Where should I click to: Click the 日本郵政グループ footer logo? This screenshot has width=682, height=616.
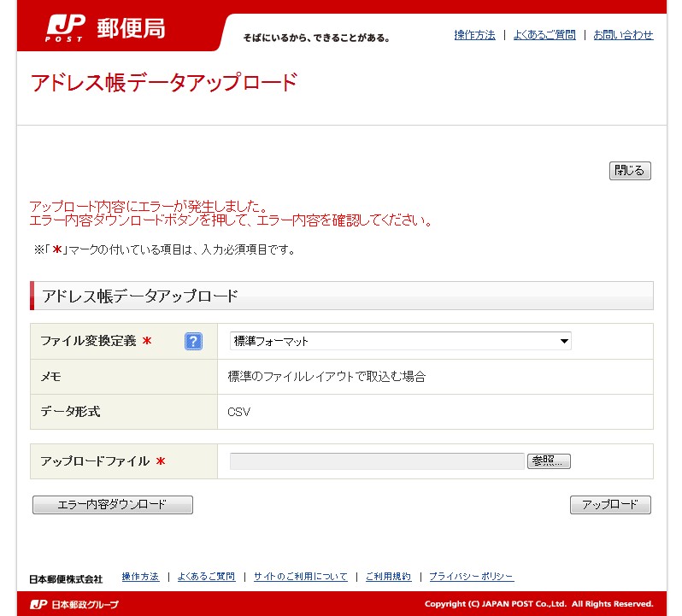tap(74, 604)
